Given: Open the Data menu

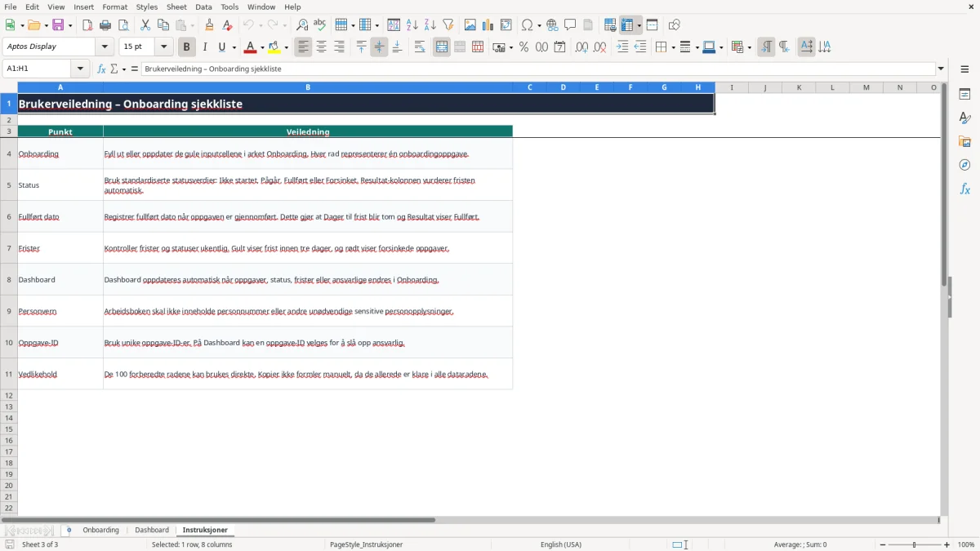Looking at the screenshot, I should coord(203,7).
